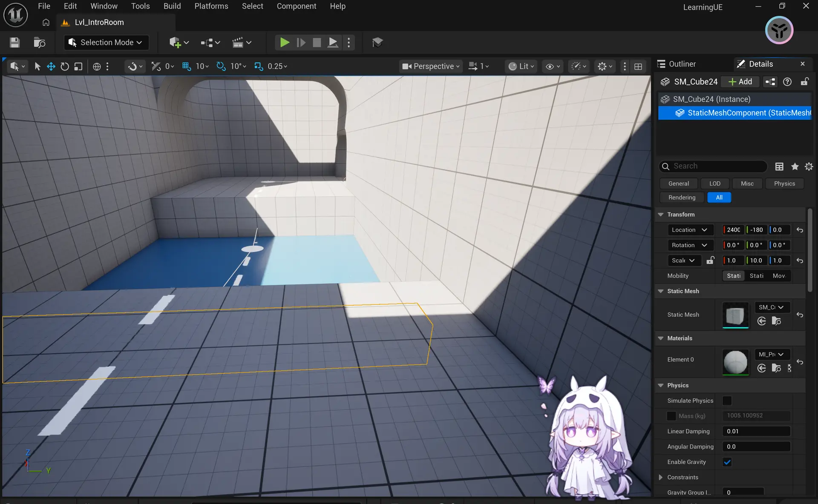The width and height of the screenshot is (818, 504).
Task: Open the Location type dropdown
Action: pyautogui.click(x=690, y=230)
